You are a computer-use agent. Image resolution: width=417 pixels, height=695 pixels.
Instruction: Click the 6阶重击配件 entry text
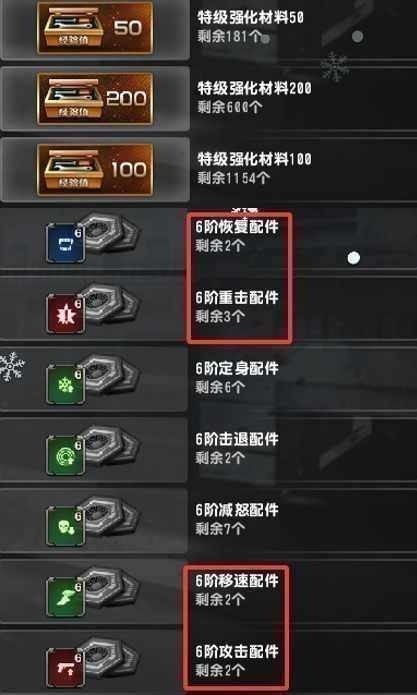[x=237, y=298]
